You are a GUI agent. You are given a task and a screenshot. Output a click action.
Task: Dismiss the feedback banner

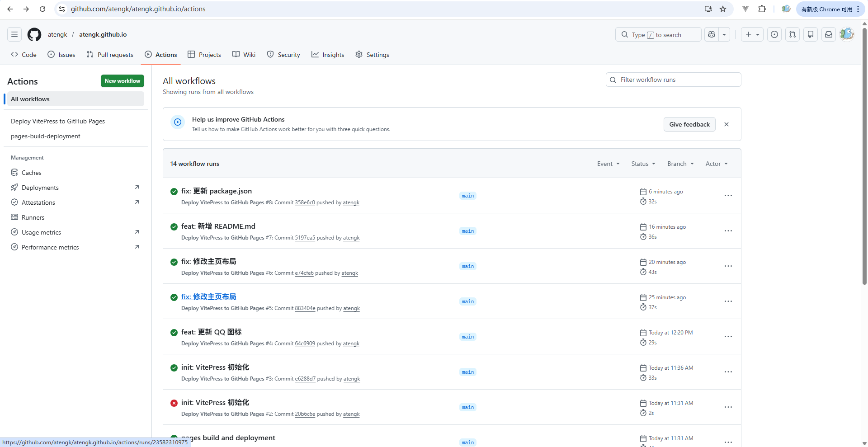coord(726,124)
